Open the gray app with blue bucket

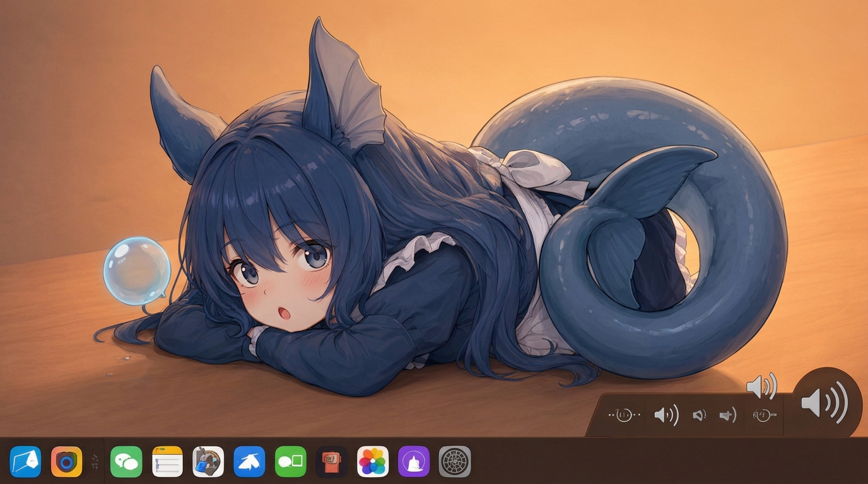pyautogui.click(x=208, y=462)
